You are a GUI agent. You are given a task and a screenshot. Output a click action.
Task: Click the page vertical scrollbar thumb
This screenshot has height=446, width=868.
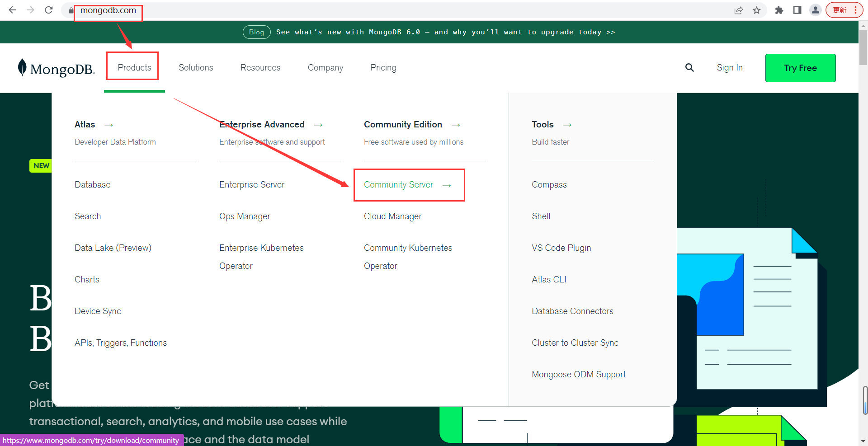point(863,47)
